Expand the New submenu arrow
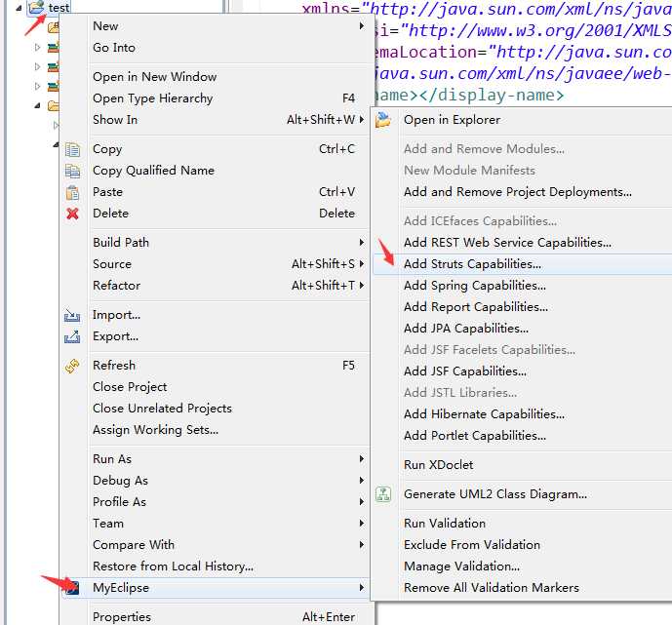The image size is (672, 625). pyautogui.click(x=362, y=26)
